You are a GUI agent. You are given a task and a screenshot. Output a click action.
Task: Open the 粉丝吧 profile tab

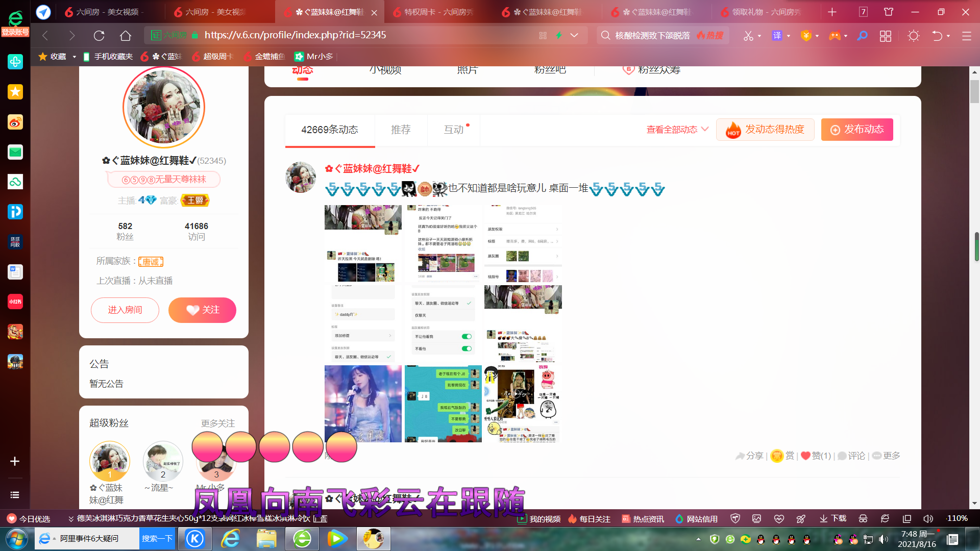pyautogui.click(x=550, y=70)
